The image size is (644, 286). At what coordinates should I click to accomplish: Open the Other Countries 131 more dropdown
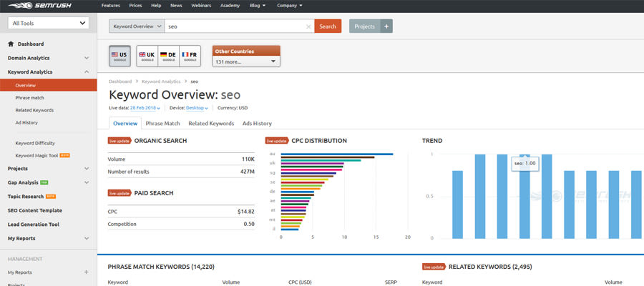tap(246, 62)
